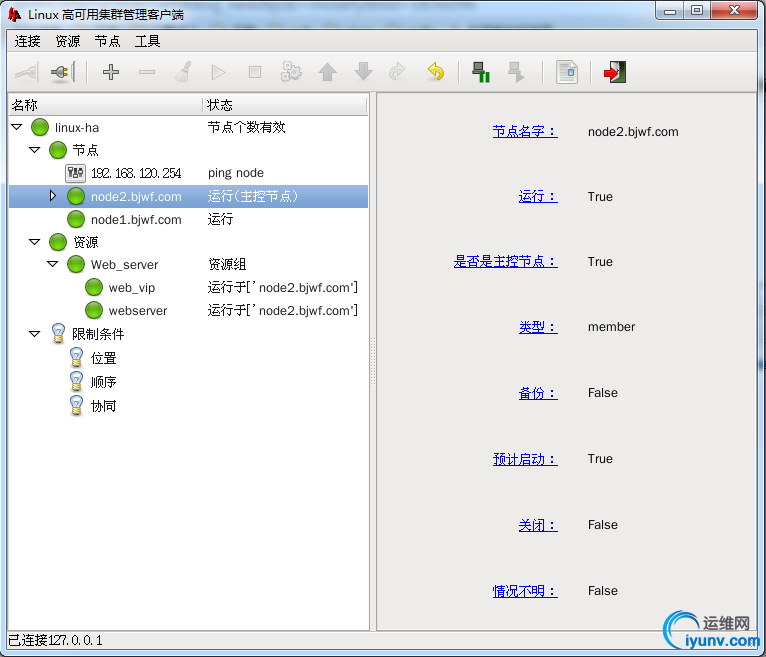Click the stop square icon
Image resolution: width=766 pixels, height=657 pixels.
click(255, 72)
